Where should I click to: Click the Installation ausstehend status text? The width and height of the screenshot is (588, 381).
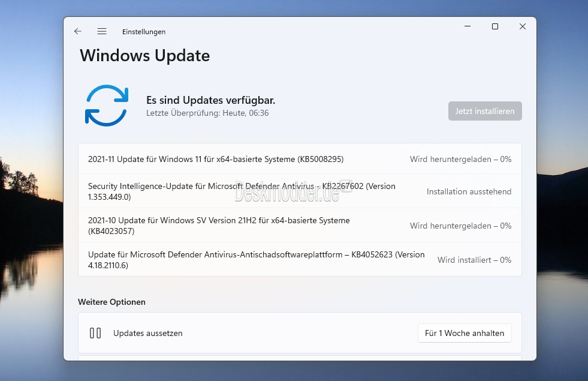469,191
